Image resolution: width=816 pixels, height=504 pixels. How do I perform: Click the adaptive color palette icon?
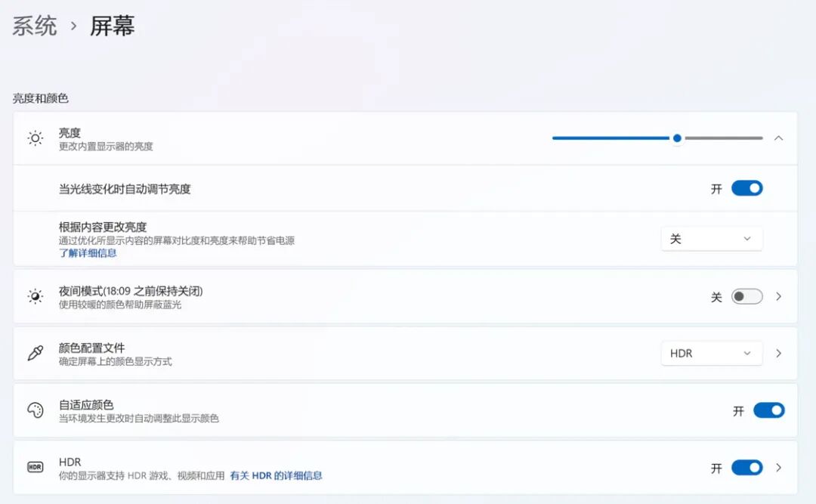(36, 410)
